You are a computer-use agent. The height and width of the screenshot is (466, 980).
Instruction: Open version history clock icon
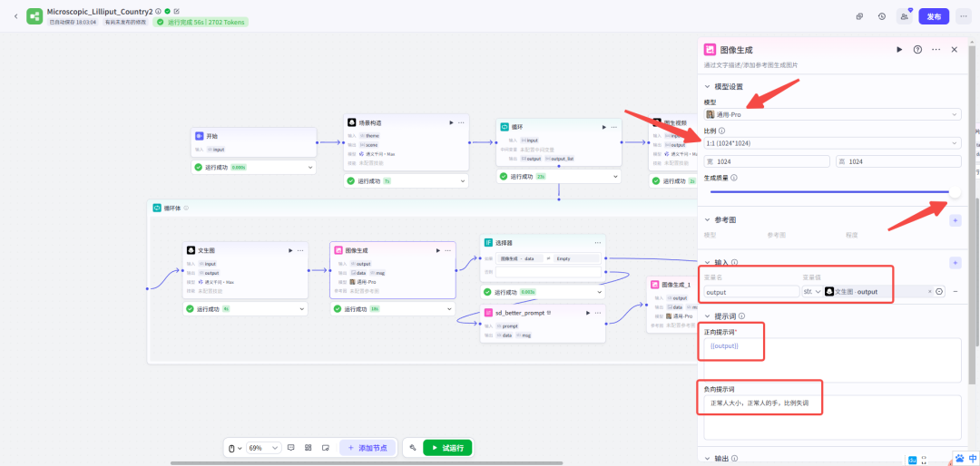point(882,16)
